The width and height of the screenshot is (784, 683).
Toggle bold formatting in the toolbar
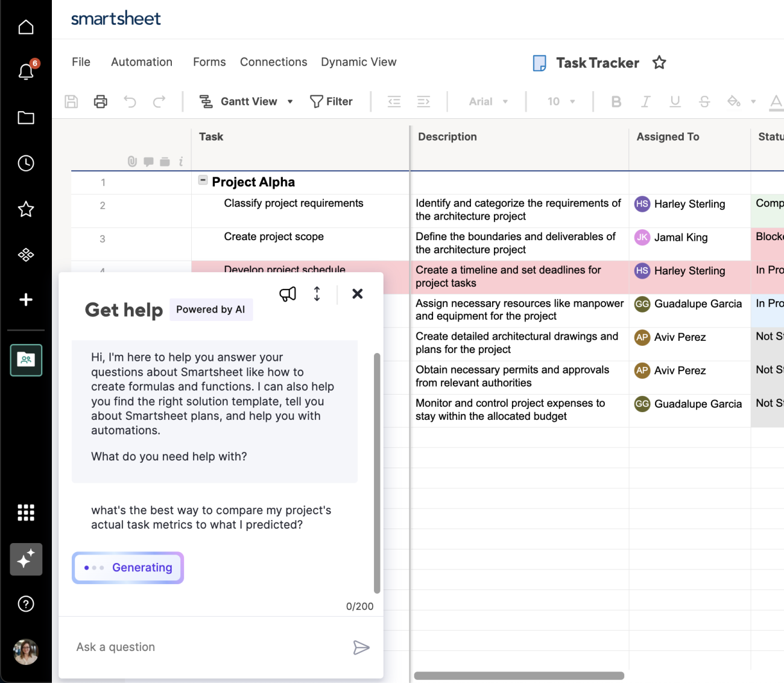[616, 101]
